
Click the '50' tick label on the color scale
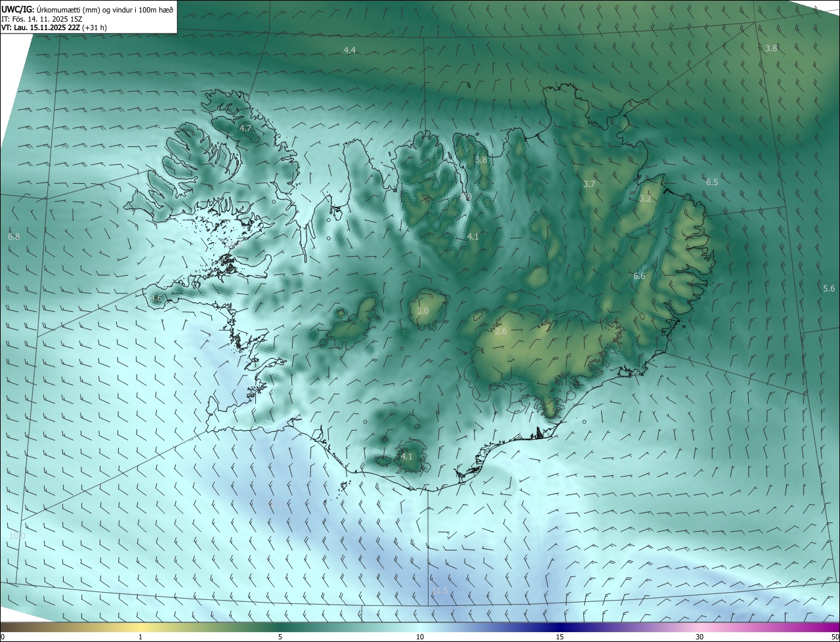835,637
